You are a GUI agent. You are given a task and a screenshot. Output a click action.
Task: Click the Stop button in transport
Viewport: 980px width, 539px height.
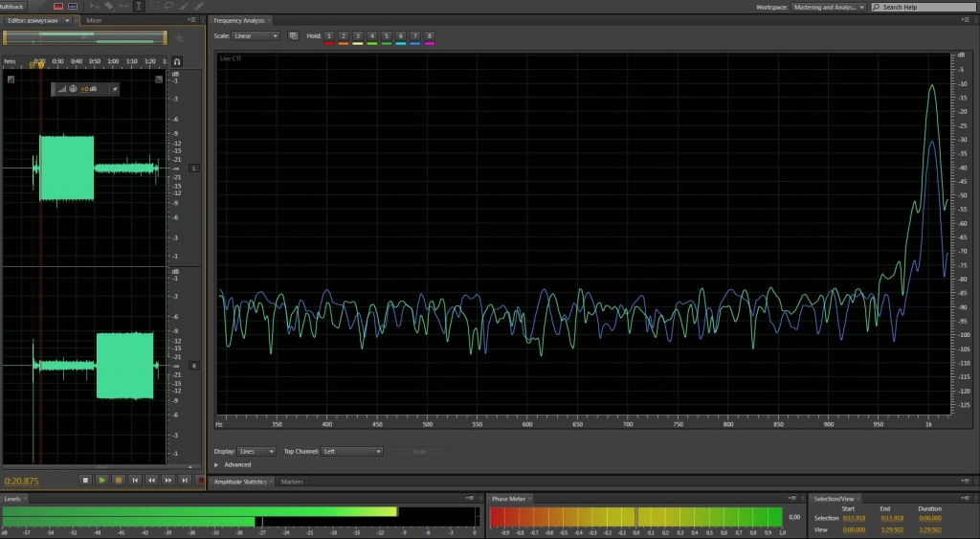(x=85, y=480)
